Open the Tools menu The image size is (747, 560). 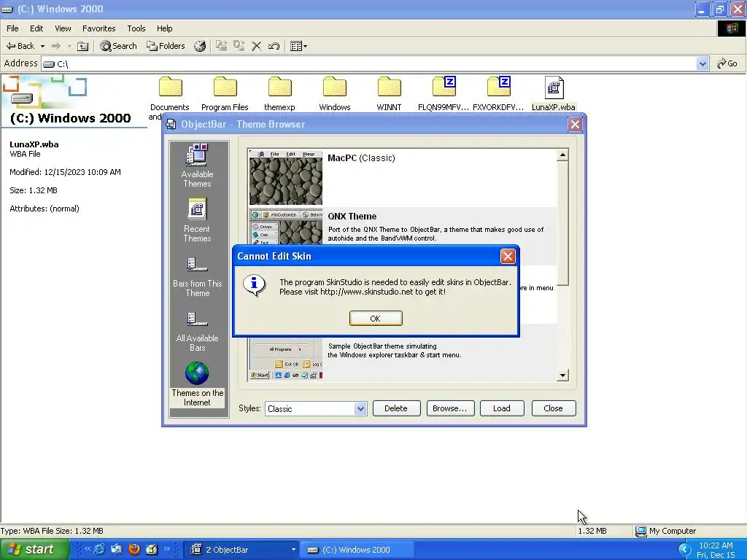pos(136,28)
